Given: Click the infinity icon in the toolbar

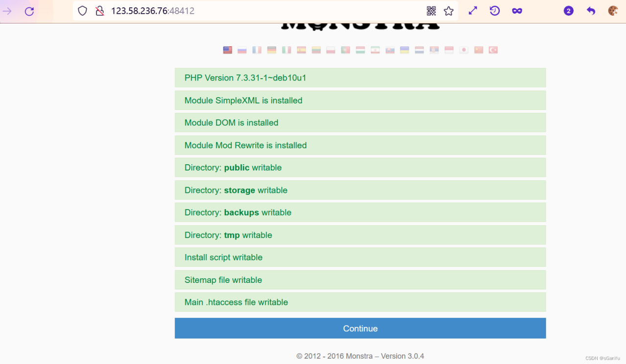Looking at the screenshot, I should [x=517, y=10].
